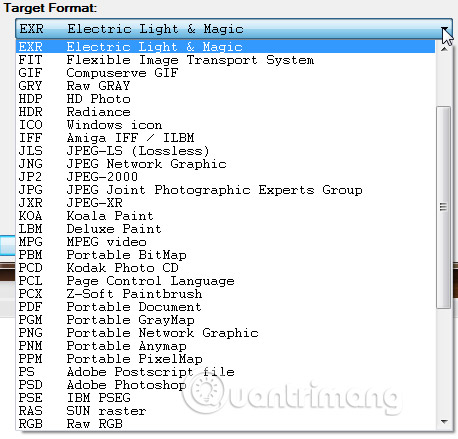Screen dimensions: 458x439
Task: Select EXR Electric Light & Magic in list
Action: [226, 47]
